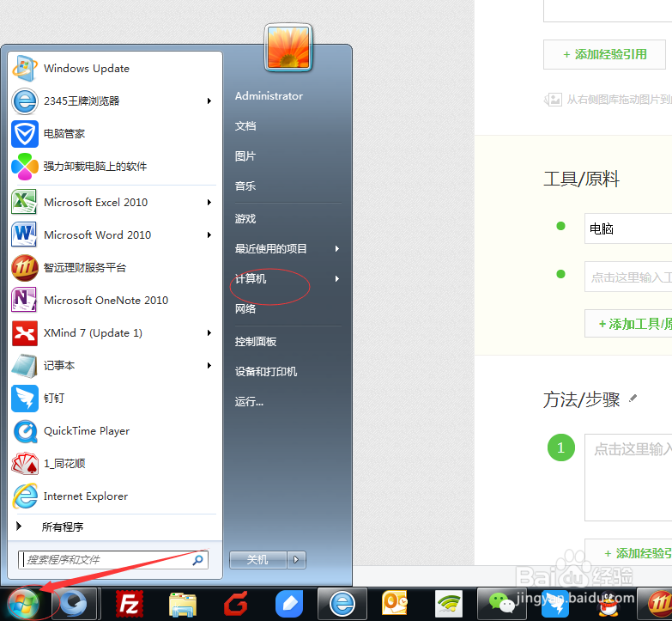
Task: Open Windows Explorer folder taskbar icon
Action: tap(183, 605)
